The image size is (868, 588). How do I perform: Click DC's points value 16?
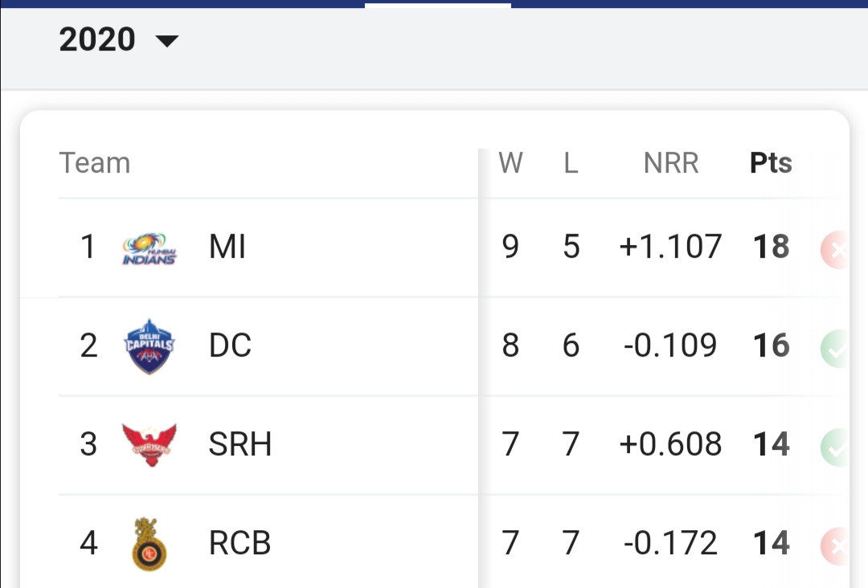(772, 346)
